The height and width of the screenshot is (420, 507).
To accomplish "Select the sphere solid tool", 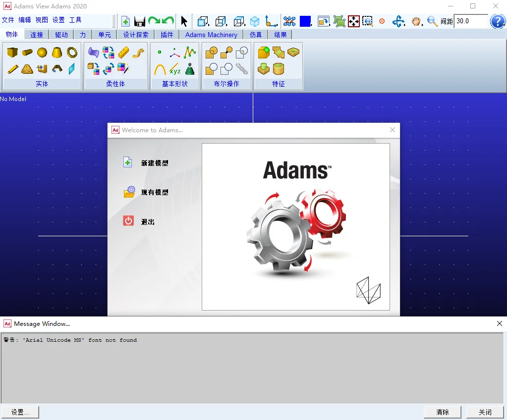I will (42, 52).
